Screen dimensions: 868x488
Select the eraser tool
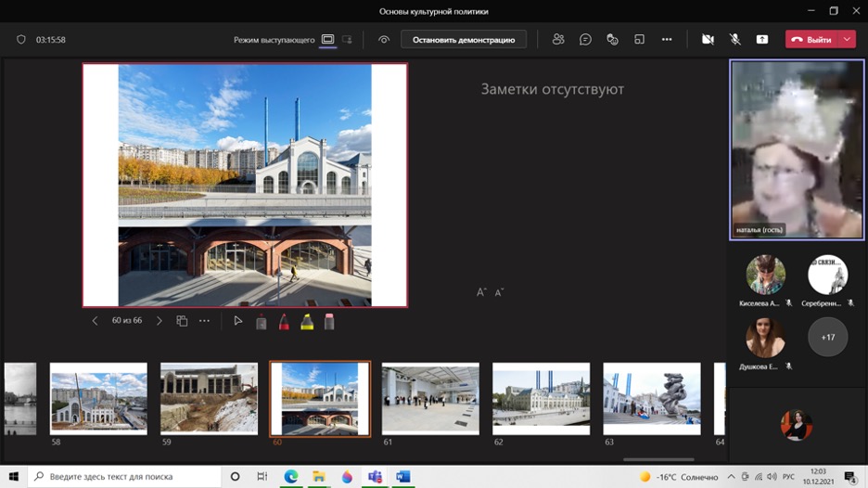coord(329,322)
